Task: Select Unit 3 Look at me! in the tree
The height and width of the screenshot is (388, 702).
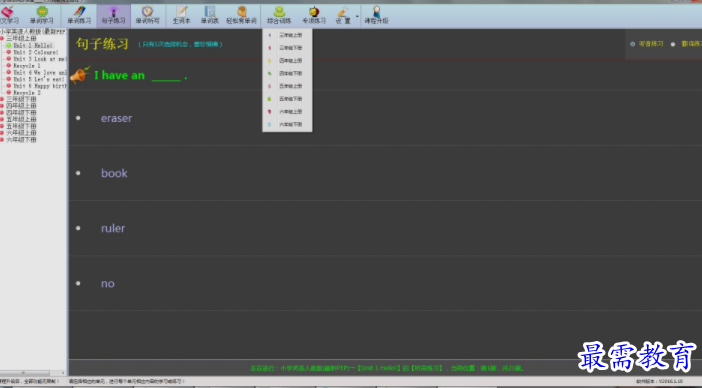Action: tap(39, 59)
